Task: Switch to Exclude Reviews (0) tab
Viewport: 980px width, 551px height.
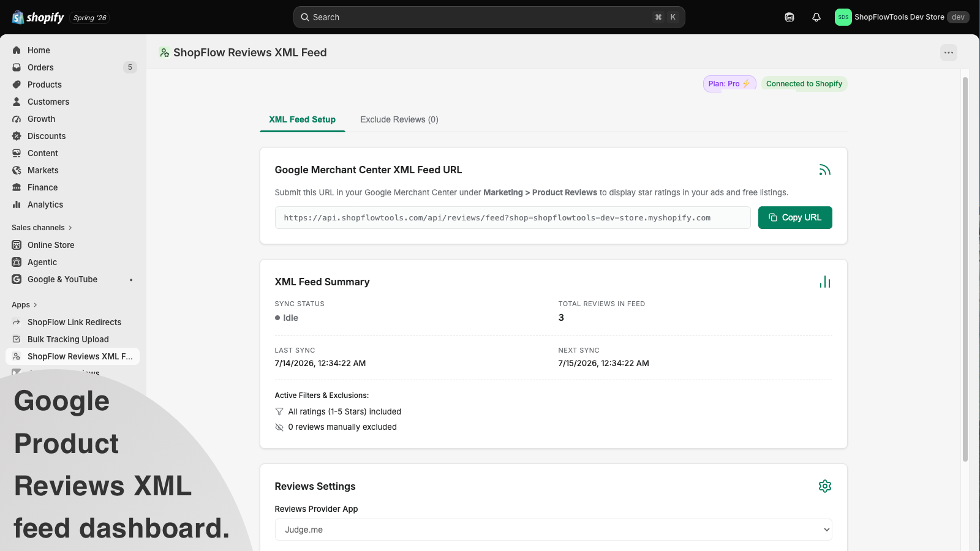Action: click(x=399, y=119)
